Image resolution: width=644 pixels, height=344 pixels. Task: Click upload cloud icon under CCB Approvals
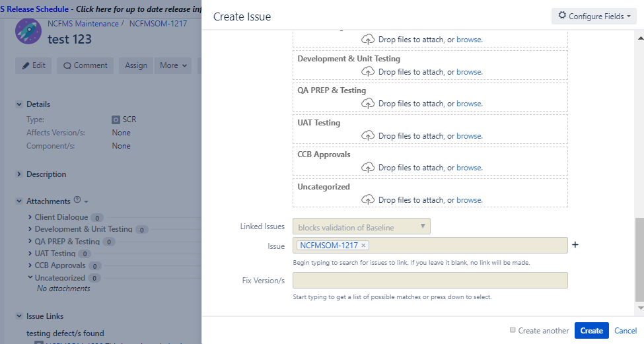coord(368,168)
